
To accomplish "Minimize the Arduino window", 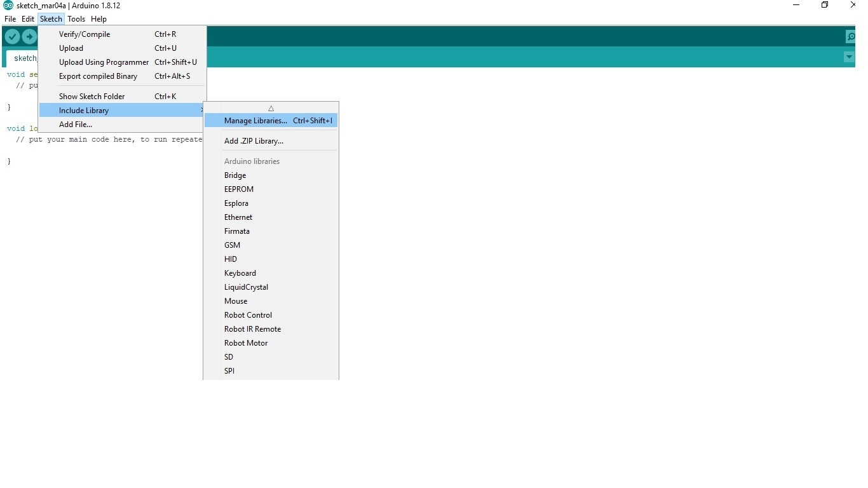I will coord(797,5).
